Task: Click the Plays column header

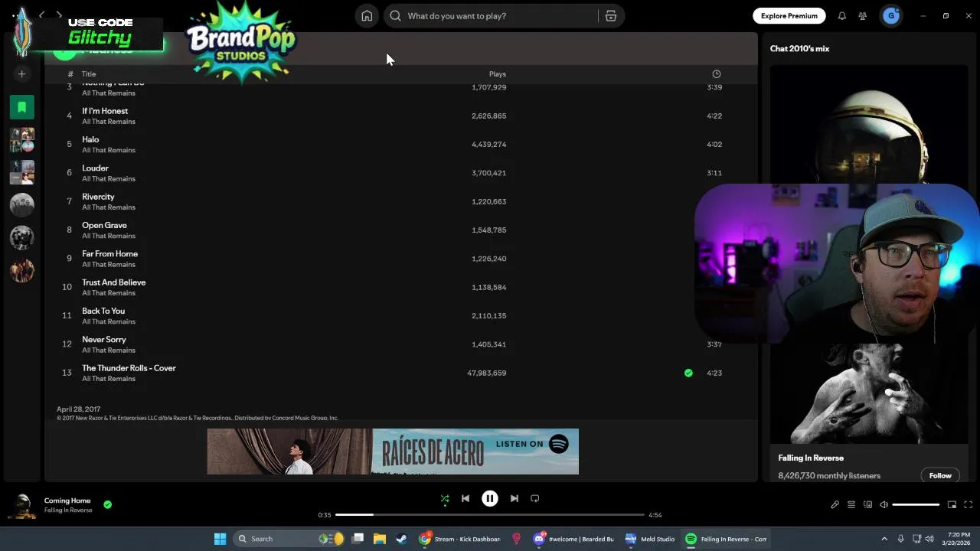Action: pos(498,74)
